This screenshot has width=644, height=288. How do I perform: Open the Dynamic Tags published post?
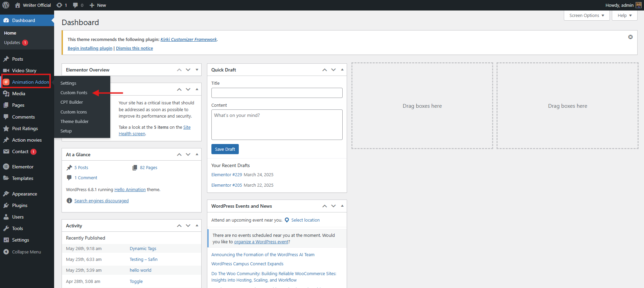[143, 248]
